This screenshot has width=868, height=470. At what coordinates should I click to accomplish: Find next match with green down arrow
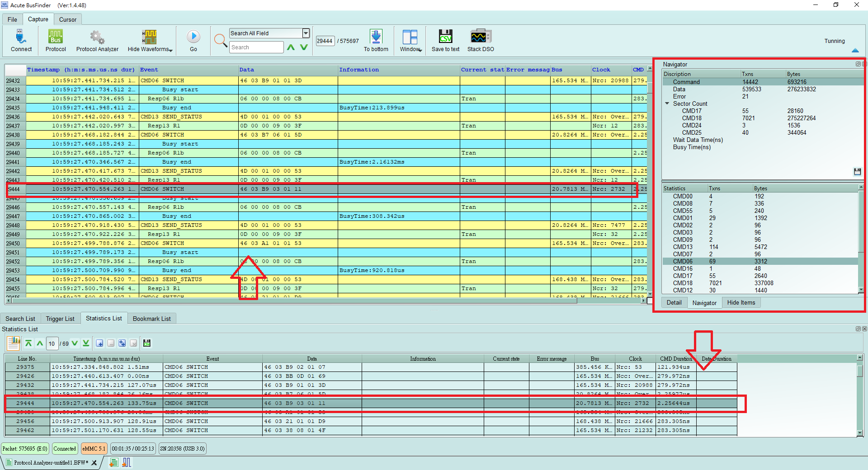pos(304,47)
